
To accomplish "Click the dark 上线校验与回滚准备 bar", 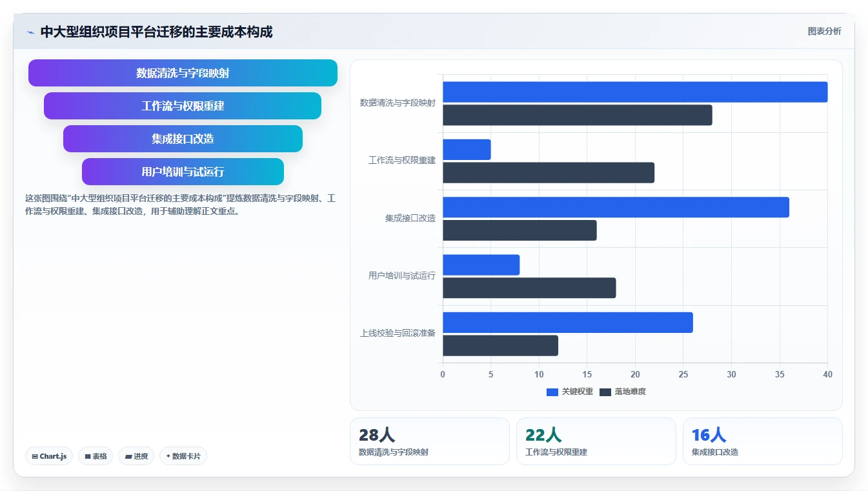I will click(500, 345).
